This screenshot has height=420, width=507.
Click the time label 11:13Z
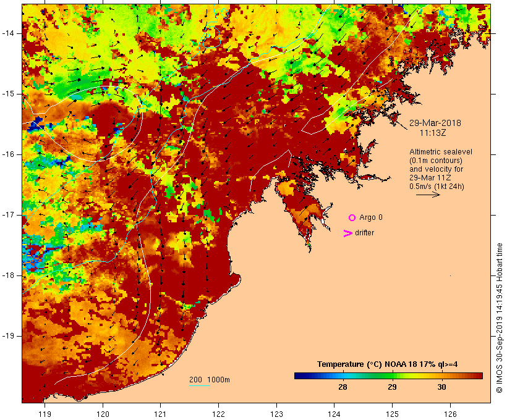click(433, 133)
